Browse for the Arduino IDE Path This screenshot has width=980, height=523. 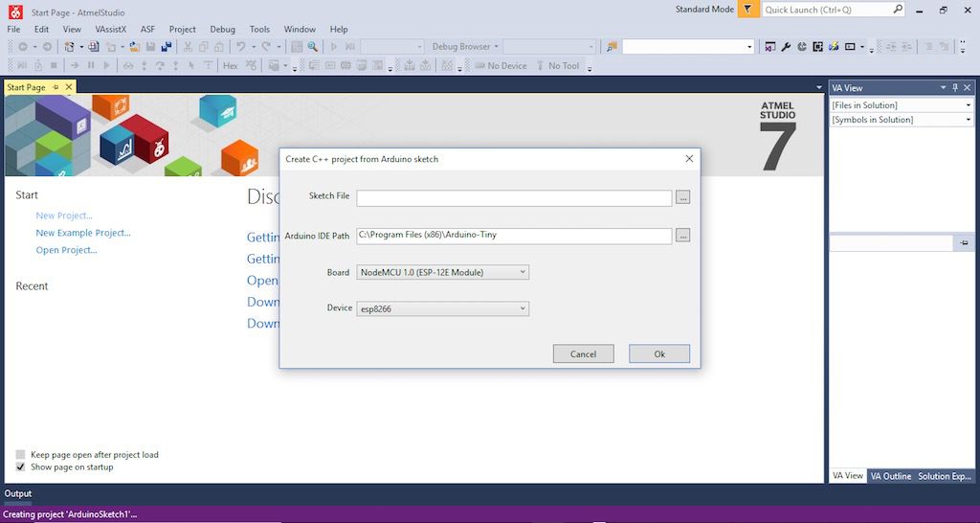coord(683,236)
